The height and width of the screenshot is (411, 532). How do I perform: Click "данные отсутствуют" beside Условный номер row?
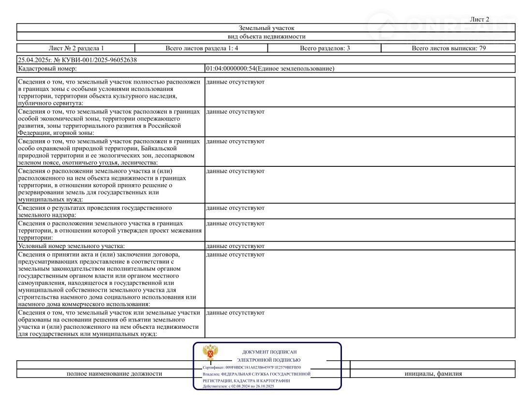click(235, 246)
